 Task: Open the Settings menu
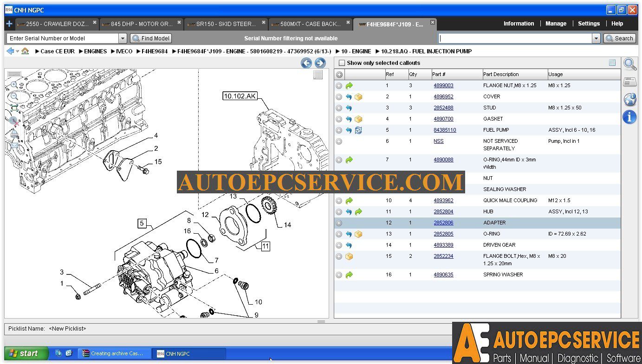(x=589, y=24)
